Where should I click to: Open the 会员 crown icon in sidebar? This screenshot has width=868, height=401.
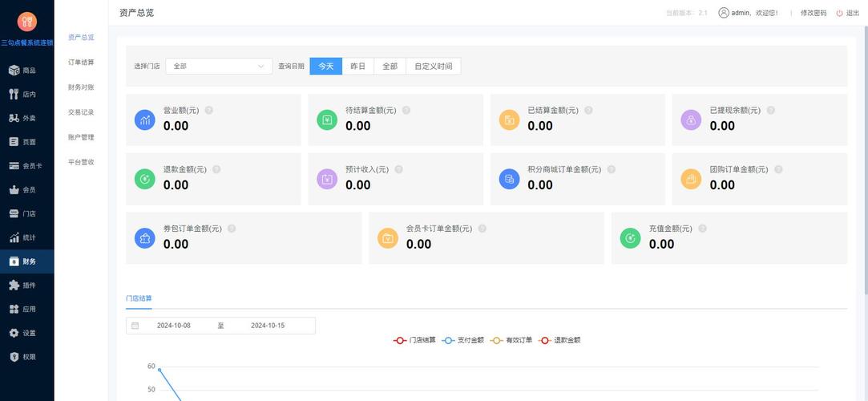coord(14,189)
